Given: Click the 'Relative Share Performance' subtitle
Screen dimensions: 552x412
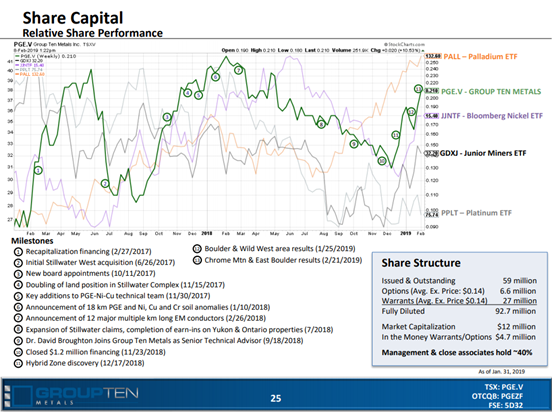Looking at the screenshot, I should coord(93,33).
